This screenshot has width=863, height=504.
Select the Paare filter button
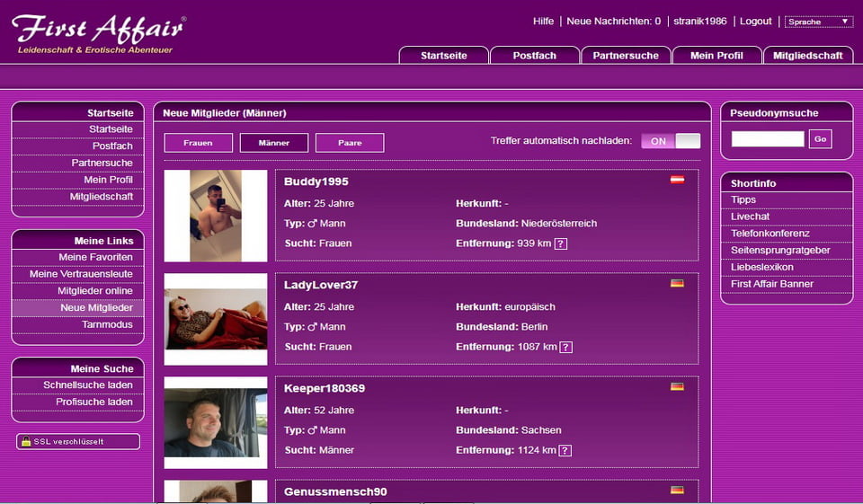pyautogui.click(x=350, y=143)
